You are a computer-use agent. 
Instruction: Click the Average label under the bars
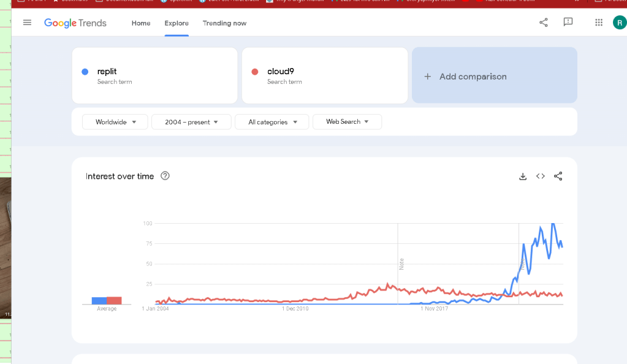click(x=107, y=309)
